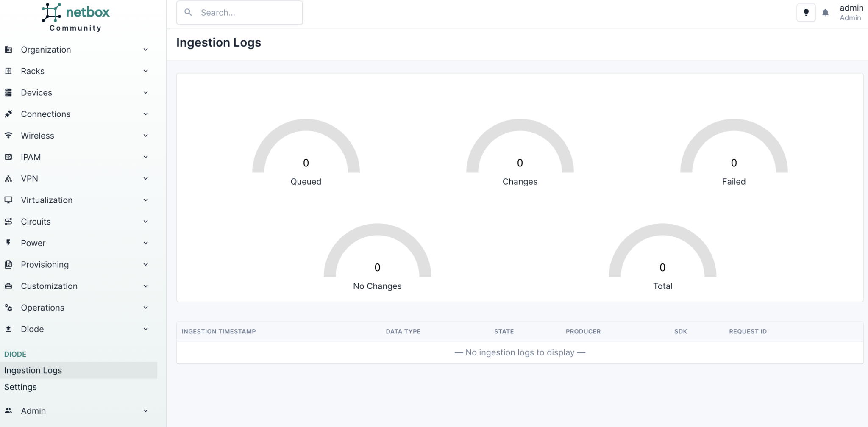Expand the Connections section
This screenshot has width=868, height=427.
45,114
